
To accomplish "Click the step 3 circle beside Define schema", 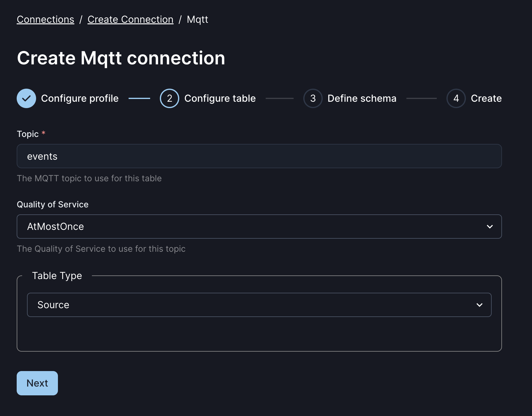I will [313, 98].
